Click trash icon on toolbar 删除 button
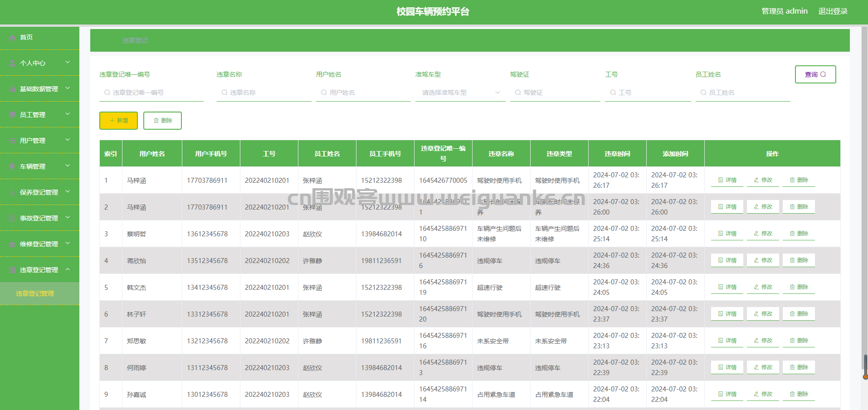 pyautogui.click(x=156, y=121)
